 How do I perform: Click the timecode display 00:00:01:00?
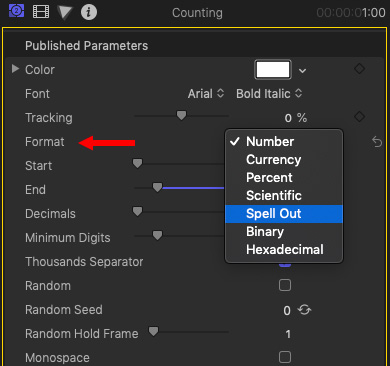tap(351, 13)
